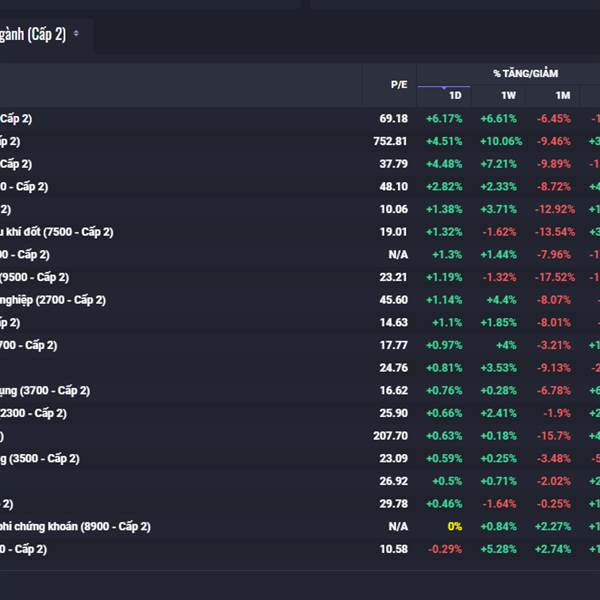Open the sector labeled (3700 - Cấp 2)
The width and height of the screenshot is (600, 600).
tap(45, 390)
